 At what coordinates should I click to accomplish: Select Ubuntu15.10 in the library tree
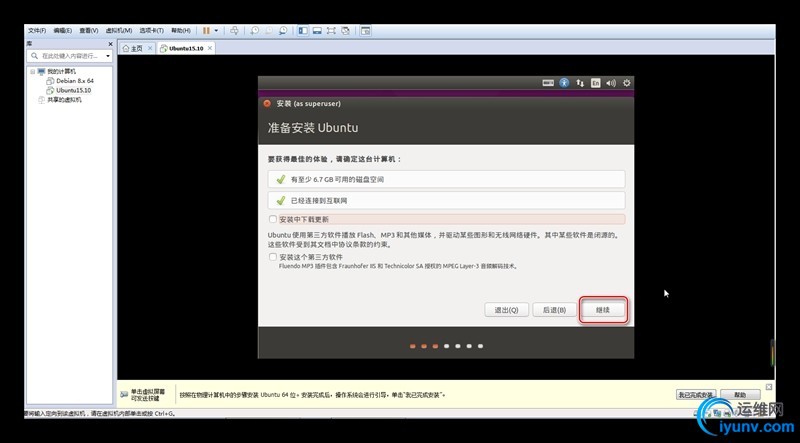click(x=73, y=90)
